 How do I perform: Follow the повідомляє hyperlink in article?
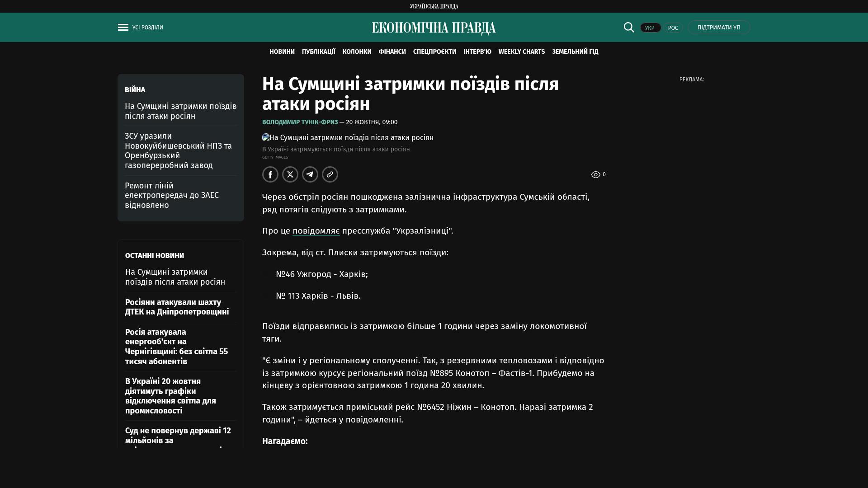(x=316, y=231)
